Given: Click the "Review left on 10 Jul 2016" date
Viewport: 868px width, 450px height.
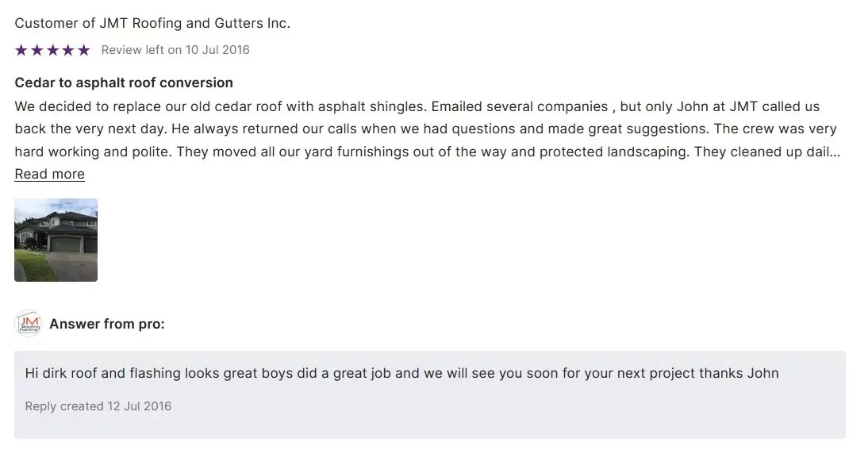Looking at the screenshot, I should 175,50.
